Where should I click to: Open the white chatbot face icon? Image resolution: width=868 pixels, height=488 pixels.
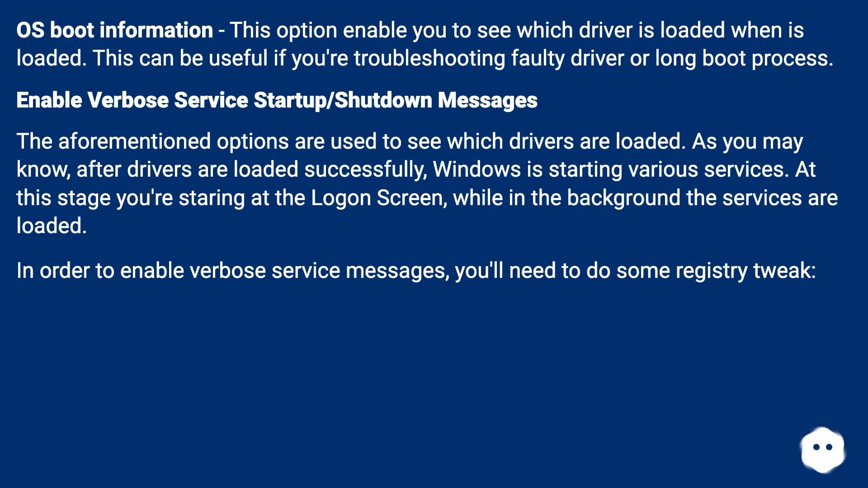tap(823, 450)
